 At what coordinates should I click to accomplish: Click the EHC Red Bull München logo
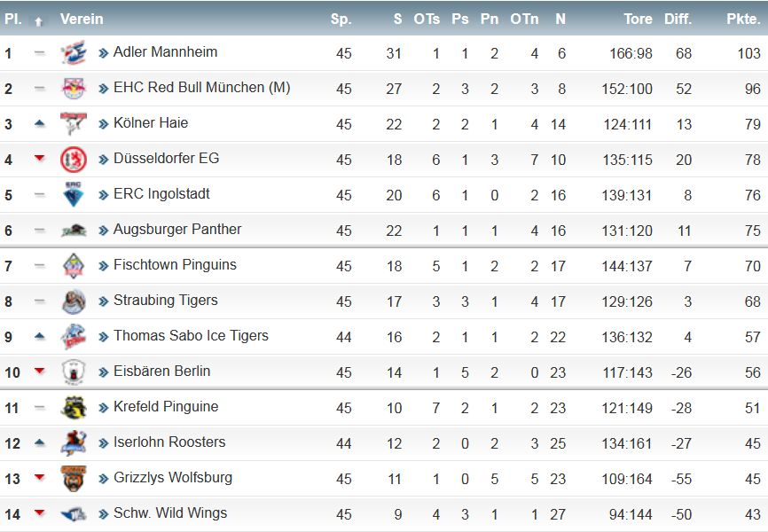click(74, 88)
